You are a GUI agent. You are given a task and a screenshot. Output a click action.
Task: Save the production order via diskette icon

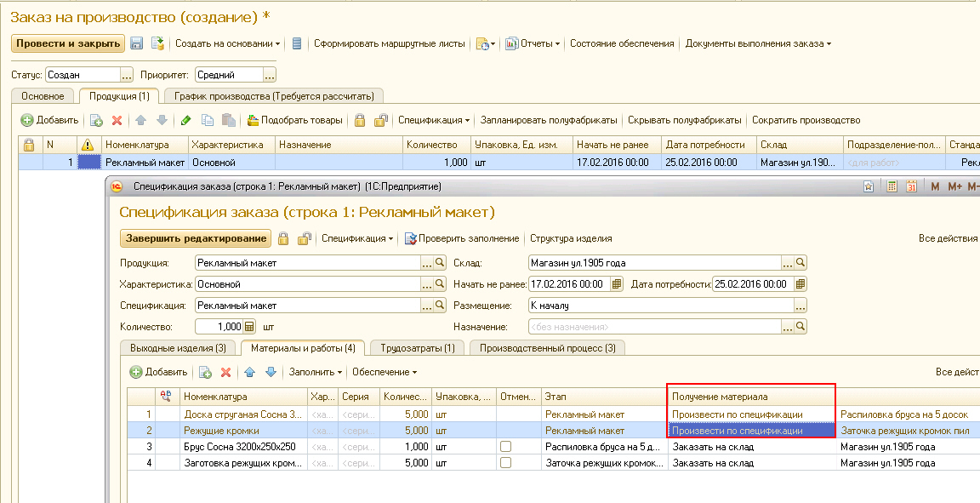[136, 43]
